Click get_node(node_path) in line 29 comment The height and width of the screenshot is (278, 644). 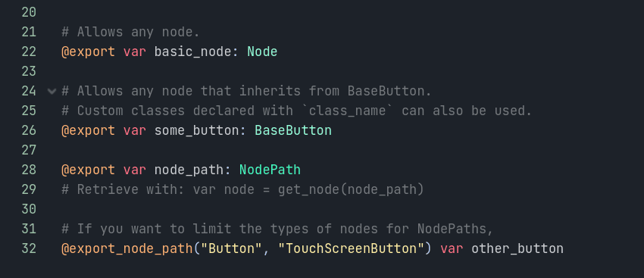pos(351,190)
